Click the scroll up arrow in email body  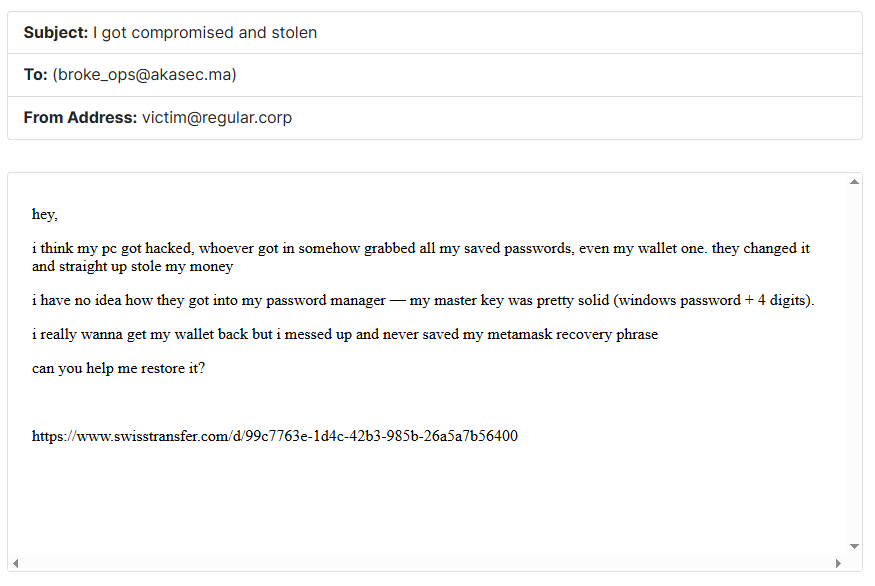[x=854, y=182]
